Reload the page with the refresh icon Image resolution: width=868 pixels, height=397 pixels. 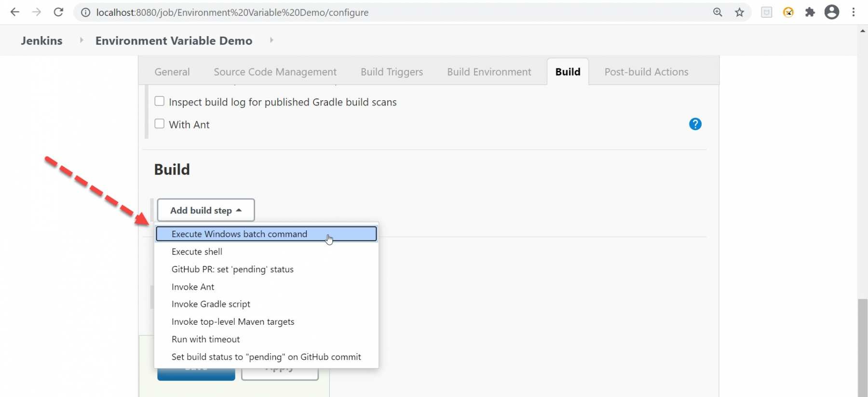coord(58,12)
